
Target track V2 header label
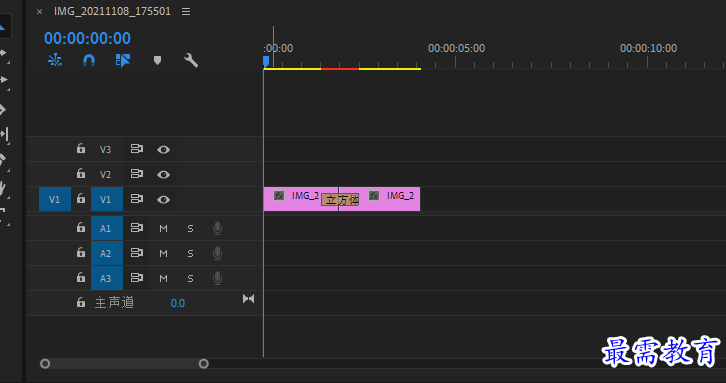(106, 174)
